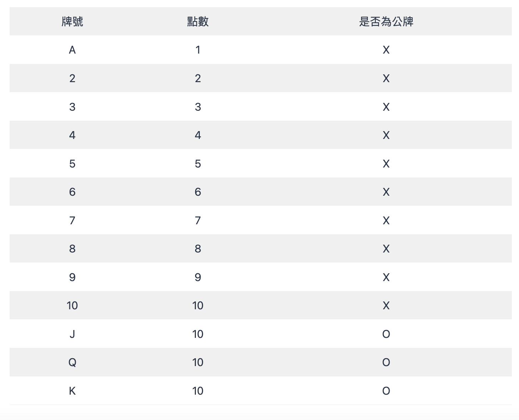Click the number 5 in the 牌號 column
Viewport: 519px width, 420px height.
(72, 164)
